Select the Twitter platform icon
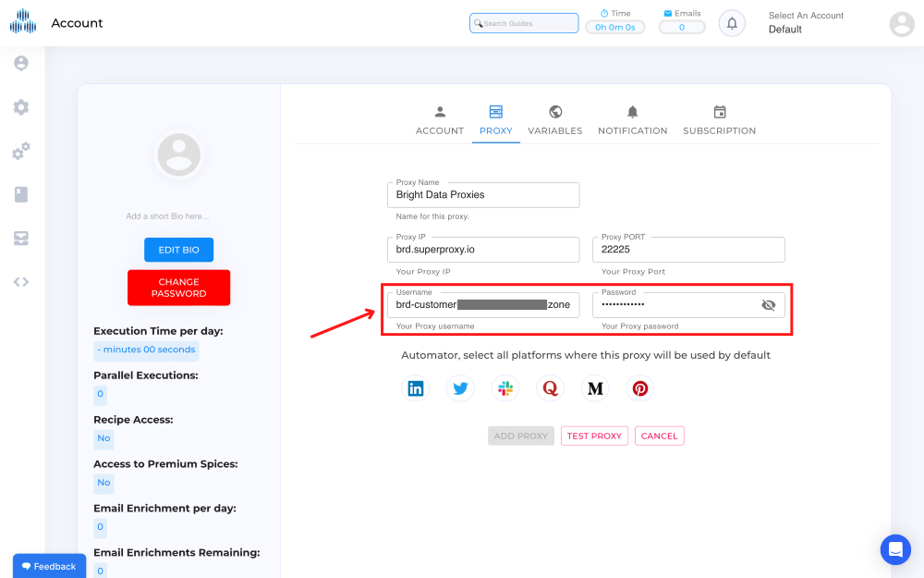924x578 pixels. (x=460, y=387)
